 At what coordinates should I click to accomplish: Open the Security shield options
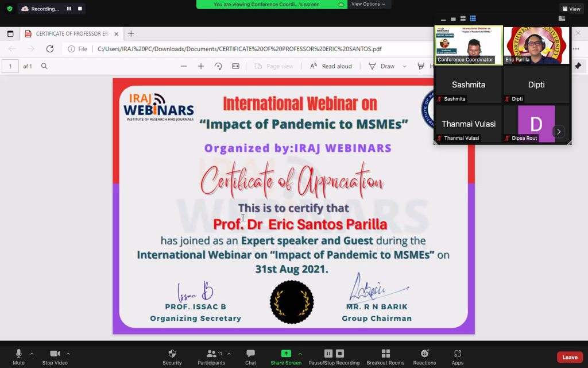click(172, 356)
